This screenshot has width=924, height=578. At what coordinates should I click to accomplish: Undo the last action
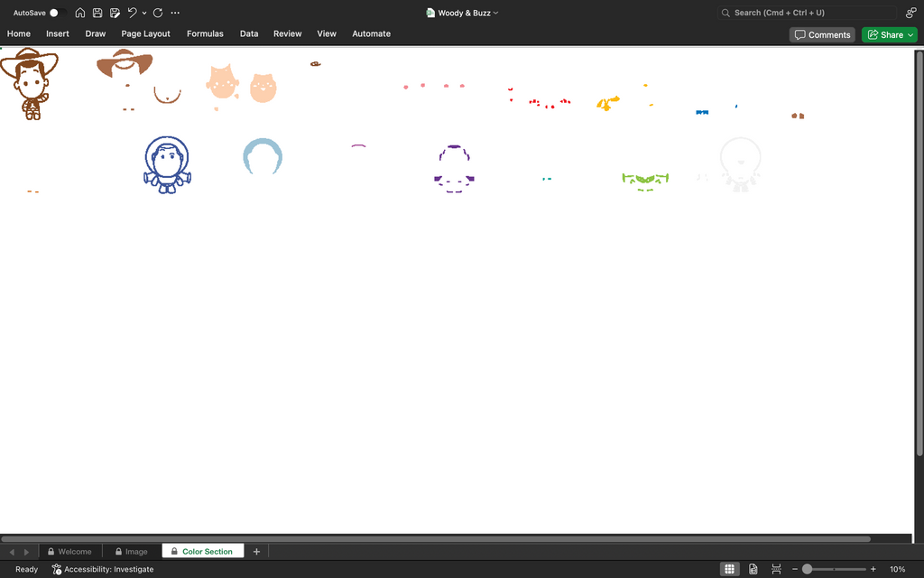click(x=132, y=13)
